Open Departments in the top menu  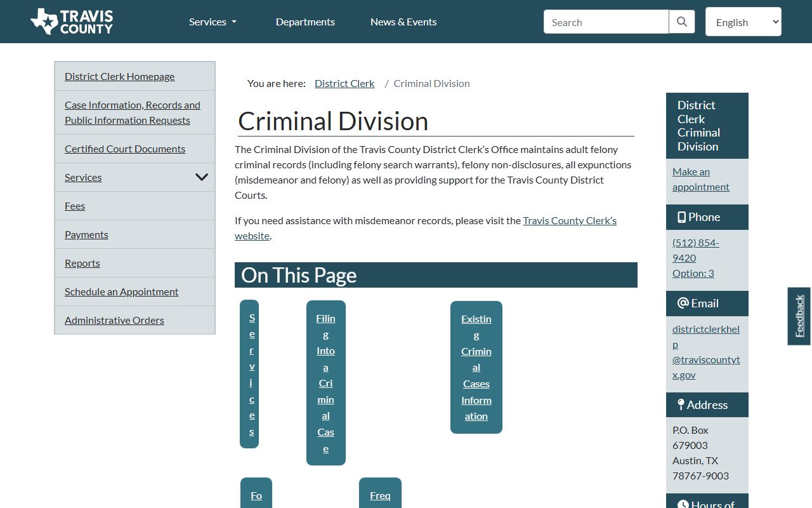click(305, 22)
